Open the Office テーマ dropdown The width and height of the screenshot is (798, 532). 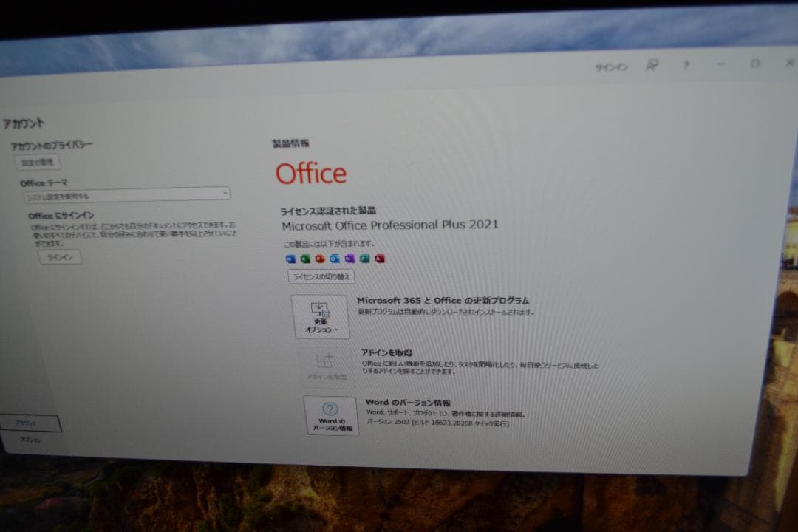coord(225,194)
